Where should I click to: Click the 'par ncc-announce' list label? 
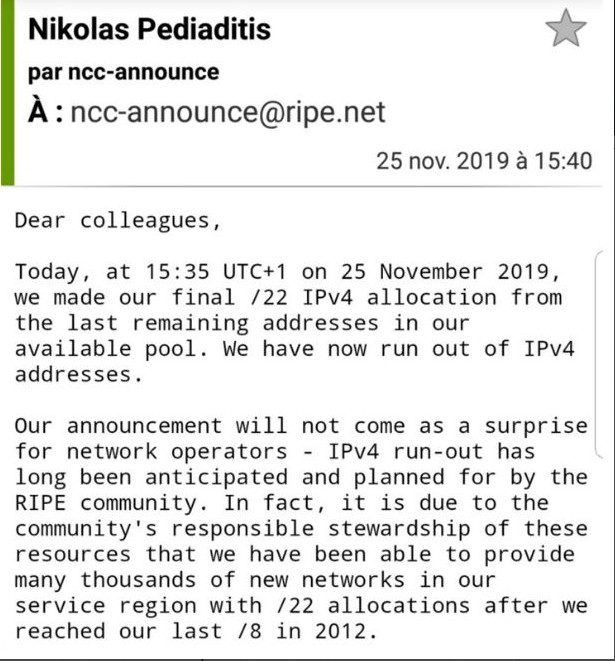click(123, 72)
